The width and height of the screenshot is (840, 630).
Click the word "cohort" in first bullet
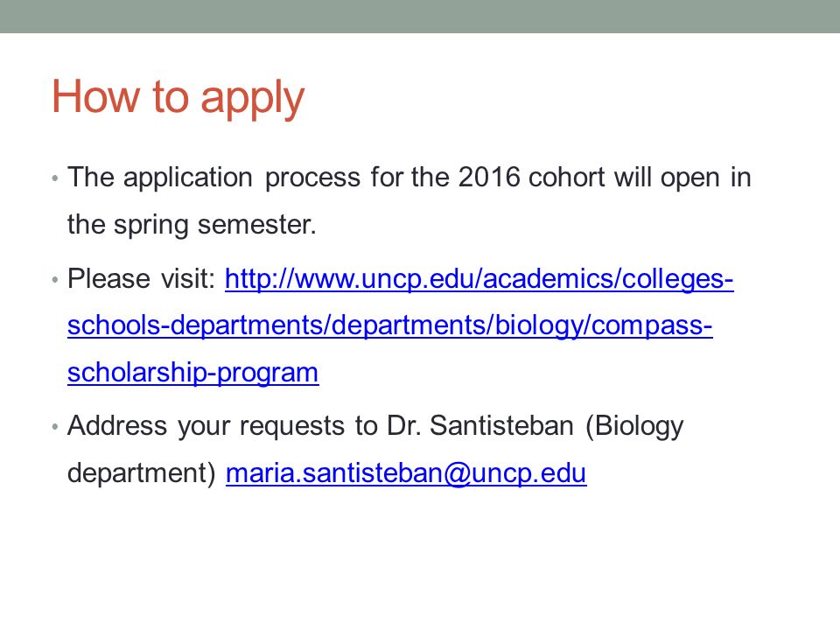(566, 178)
